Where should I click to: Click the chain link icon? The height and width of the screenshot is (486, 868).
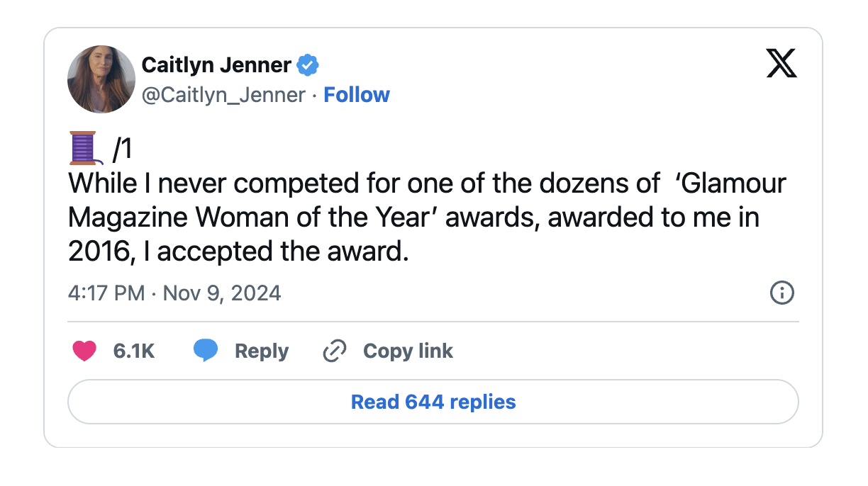click(334, 351)
